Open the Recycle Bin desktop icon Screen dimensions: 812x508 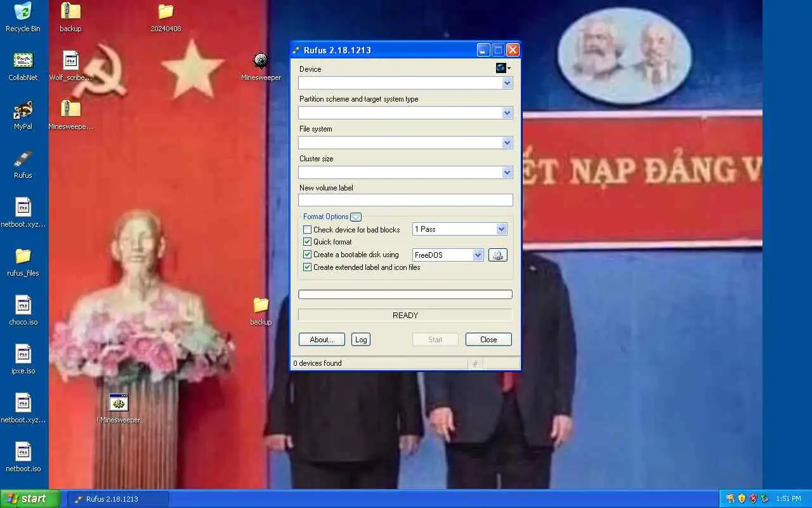coord(23,17)
